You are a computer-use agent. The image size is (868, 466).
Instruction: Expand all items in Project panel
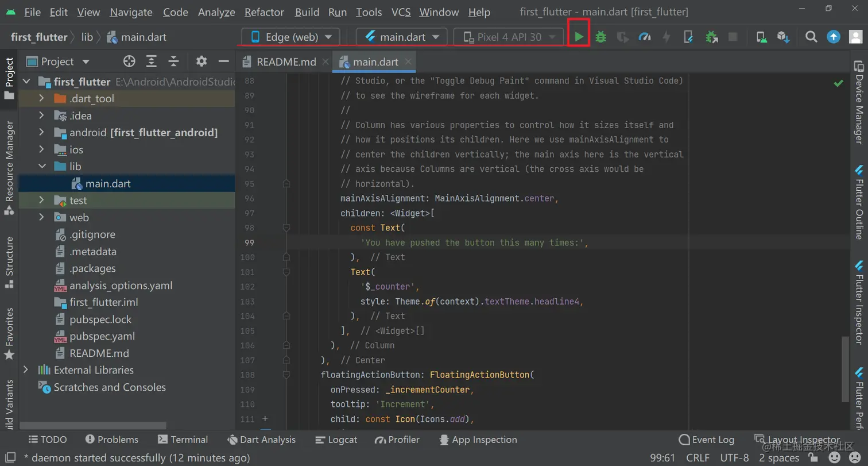[x=152, y=61]
